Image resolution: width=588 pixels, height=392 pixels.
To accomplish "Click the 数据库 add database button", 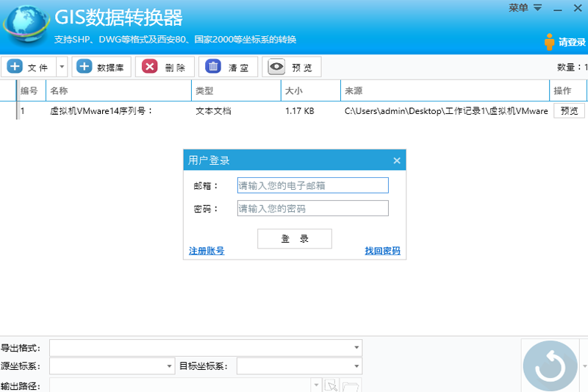I will tap(101, 67).
